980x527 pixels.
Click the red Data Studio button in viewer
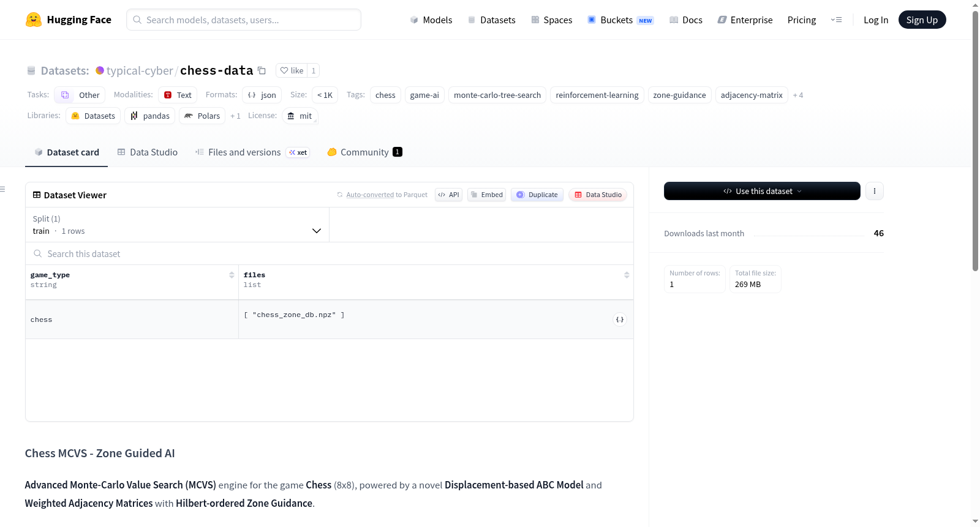coord(598,195)
